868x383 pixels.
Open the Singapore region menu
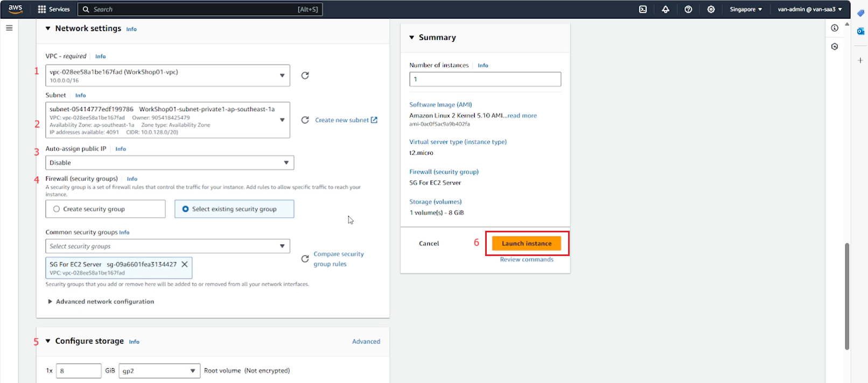tap(746, 9)
